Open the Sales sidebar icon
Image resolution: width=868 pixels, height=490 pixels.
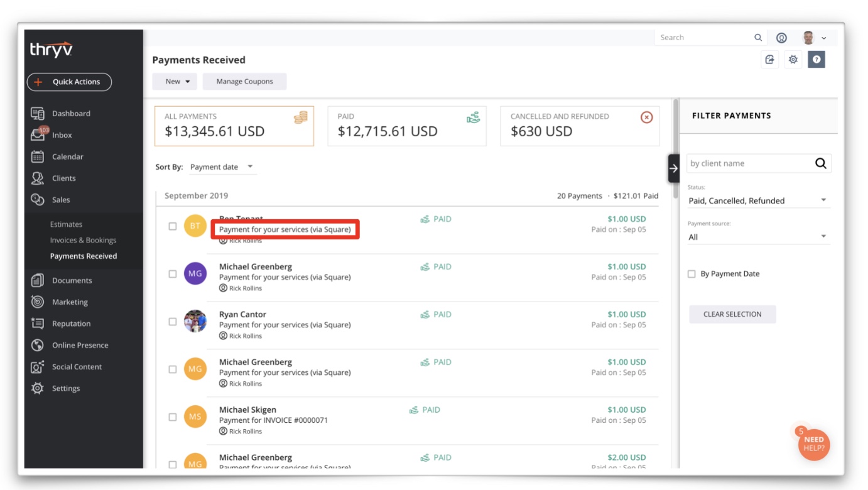click(x=38, y=200)
